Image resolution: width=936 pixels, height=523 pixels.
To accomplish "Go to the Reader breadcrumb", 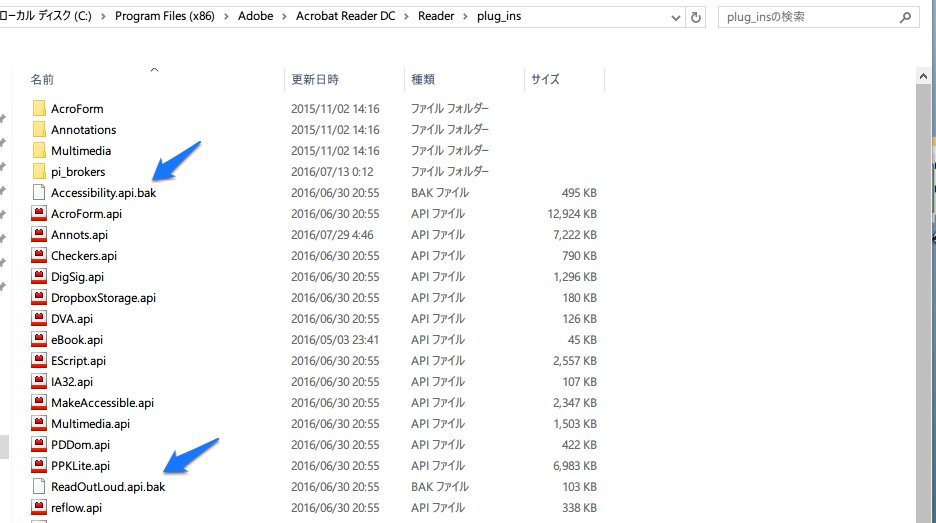I will [436, 16].
